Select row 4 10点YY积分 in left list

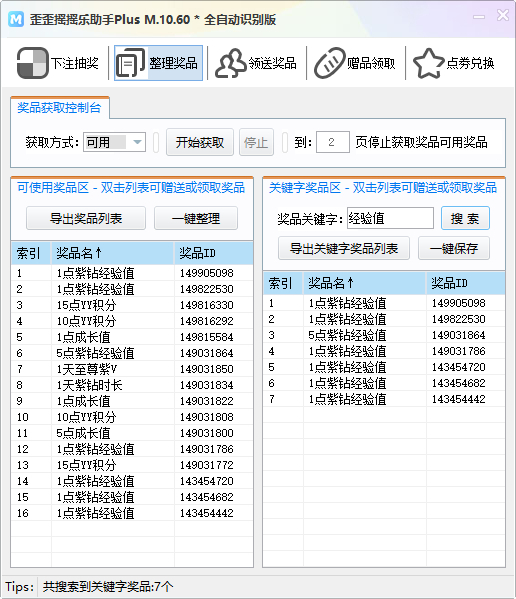click(x=132, y=321)
